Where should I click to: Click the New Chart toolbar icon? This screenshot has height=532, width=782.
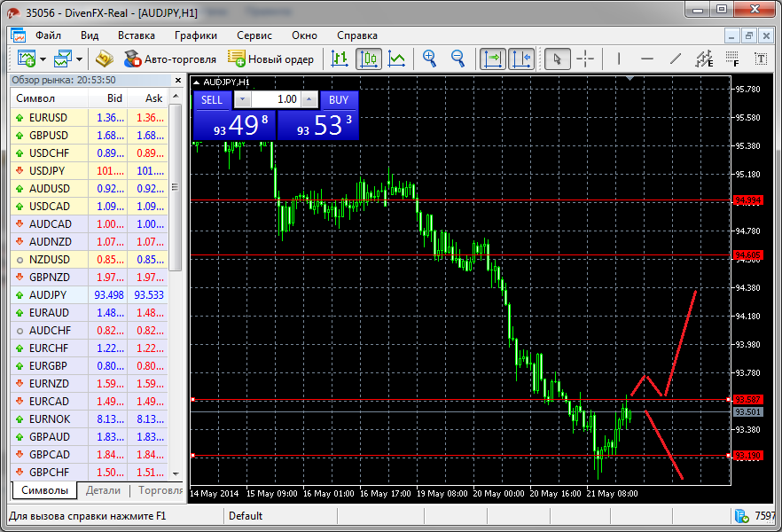pyautogui.click(x=27, y=59)
